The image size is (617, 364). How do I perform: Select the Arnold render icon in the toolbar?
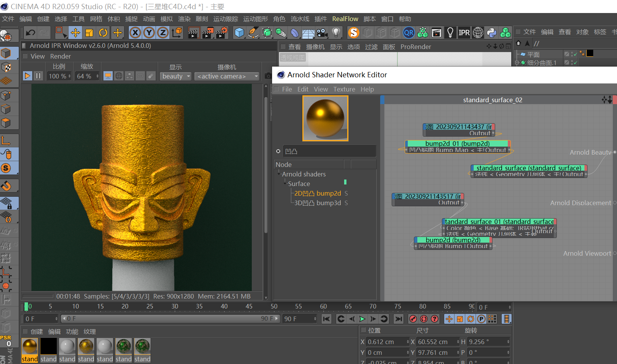pyautogui.click(x=353, y=33)
